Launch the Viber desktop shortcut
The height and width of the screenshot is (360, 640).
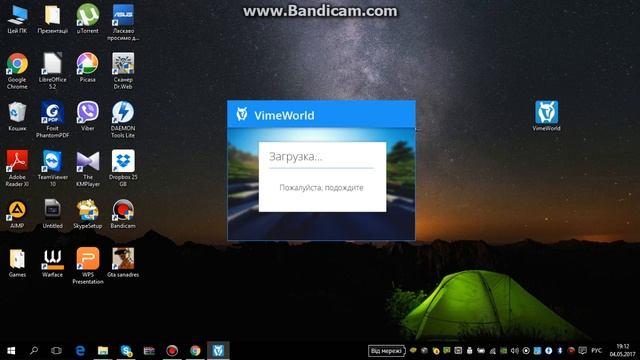tap(88, 116)
